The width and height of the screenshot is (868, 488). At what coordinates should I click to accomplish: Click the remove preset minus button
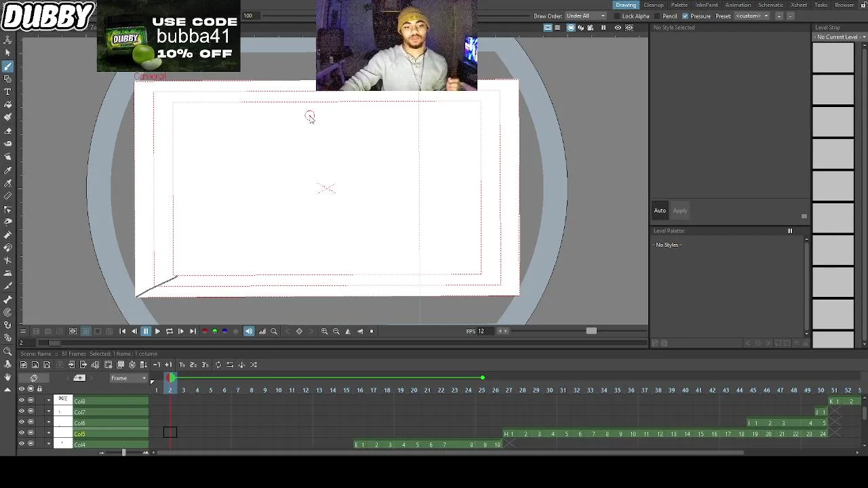click(x=790, y=16)
